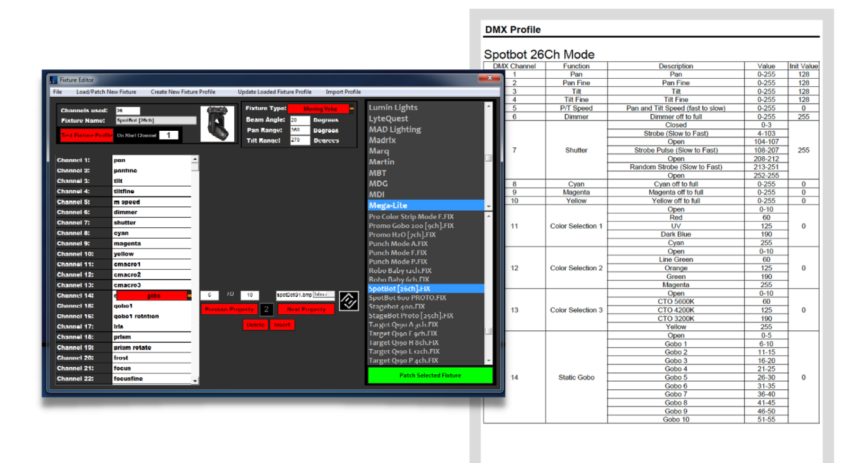
Task: Click the Fixture Name field showing SpotBot [26ch]
Action: pos(155,120)
